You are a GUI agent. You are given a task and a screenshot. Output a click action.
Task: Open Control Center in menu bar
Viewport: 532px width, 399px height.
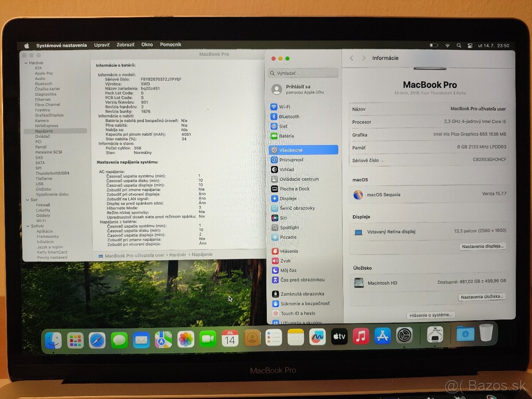click(x=471, y=45)
